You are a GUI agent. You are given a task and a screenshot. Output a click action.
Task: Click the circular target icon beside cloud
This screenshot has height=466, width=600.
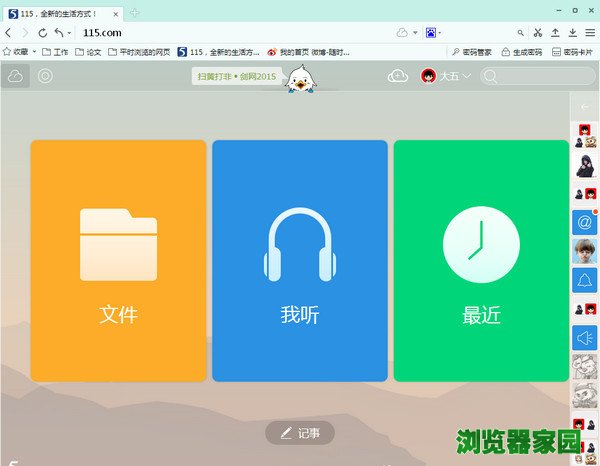(45, 76)
